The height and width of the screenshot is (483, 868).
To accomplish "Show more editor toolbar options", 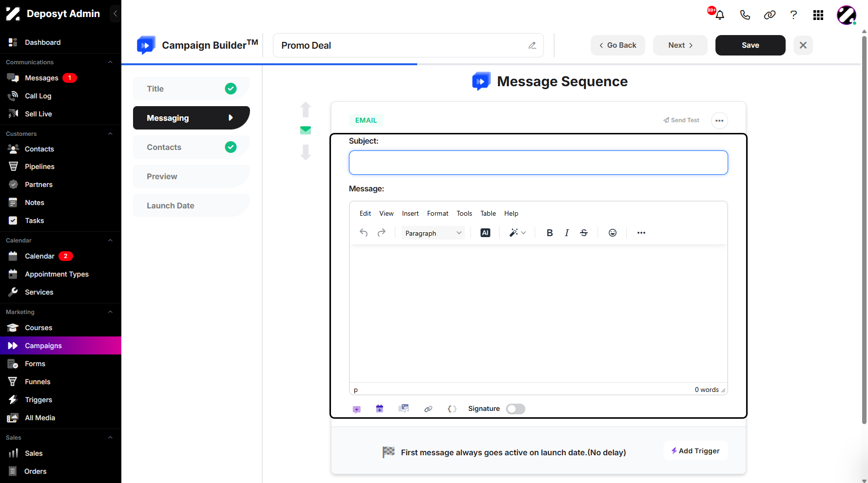I will (x=641, y=233).
